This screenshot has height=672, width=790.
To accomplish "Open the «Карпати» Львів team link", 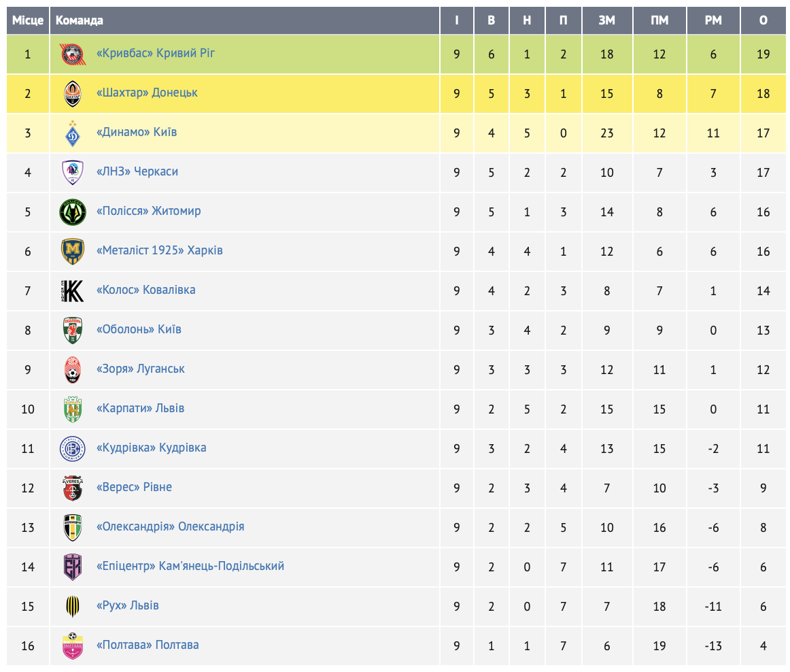I will click(x=141, y=408).
